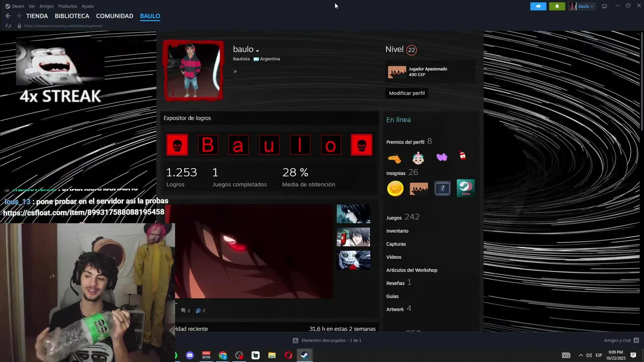Click the letter a achievement icon
The height and width of the screenshot is (362, 644).
click(238, 145)
